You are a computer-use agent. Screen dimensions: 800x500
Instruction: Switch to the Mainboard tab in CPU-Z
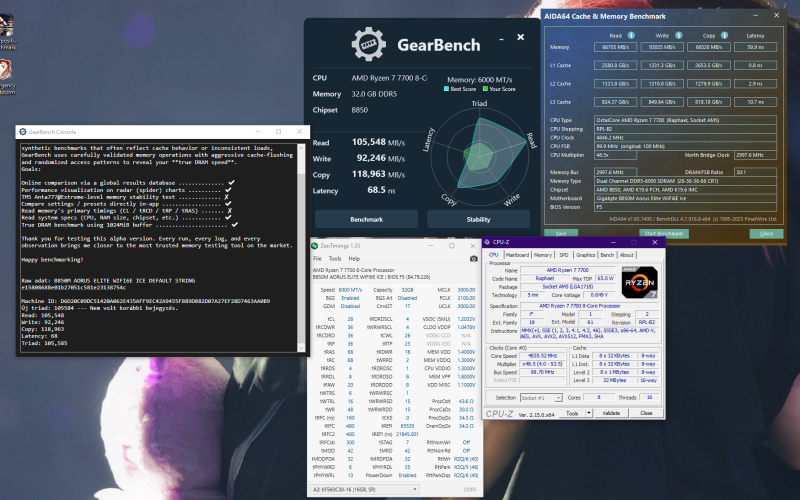click(517, 255)
